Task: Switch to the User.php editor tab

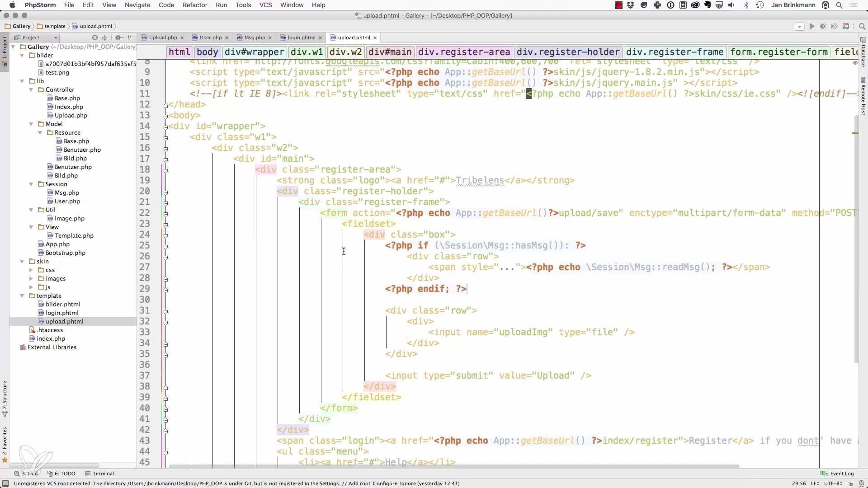Action: pos(211,38)
